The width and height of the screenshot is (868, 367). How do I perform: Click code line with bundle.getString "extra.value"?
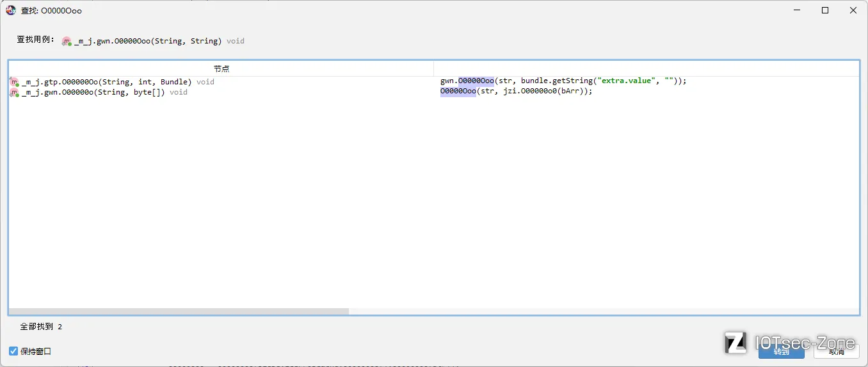click(563, 81)
